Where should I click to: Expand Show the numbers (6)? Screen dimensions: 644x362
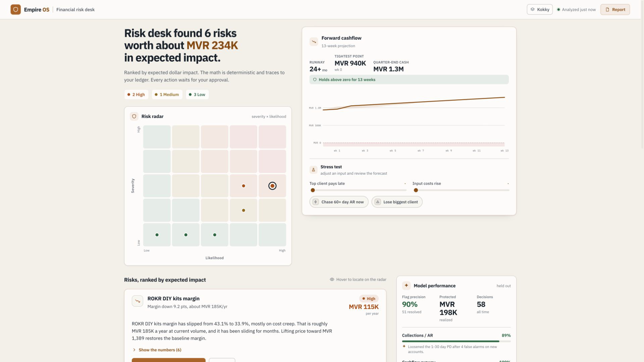[x=157, y=350]
